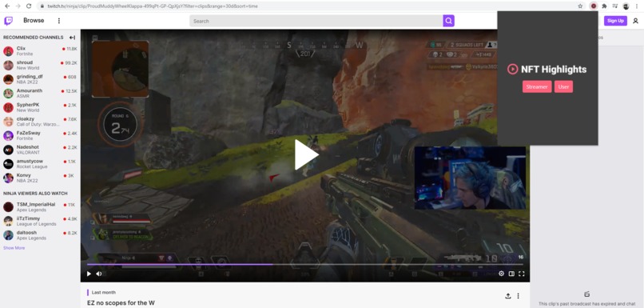Open grinding_df channel in sidebar
The image size is (644, 308).
point(40,79)
